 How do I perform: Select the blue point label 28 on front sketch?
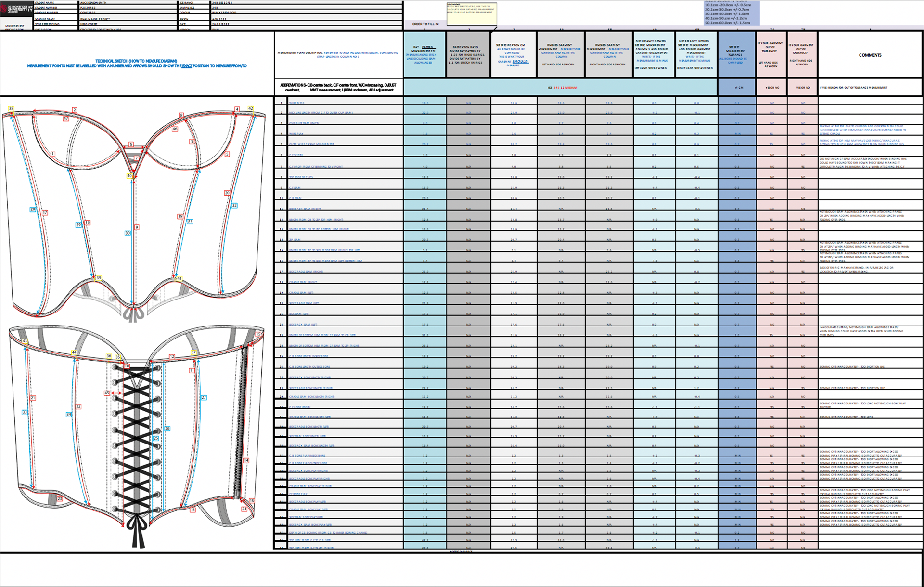click(x=33, y=209)
